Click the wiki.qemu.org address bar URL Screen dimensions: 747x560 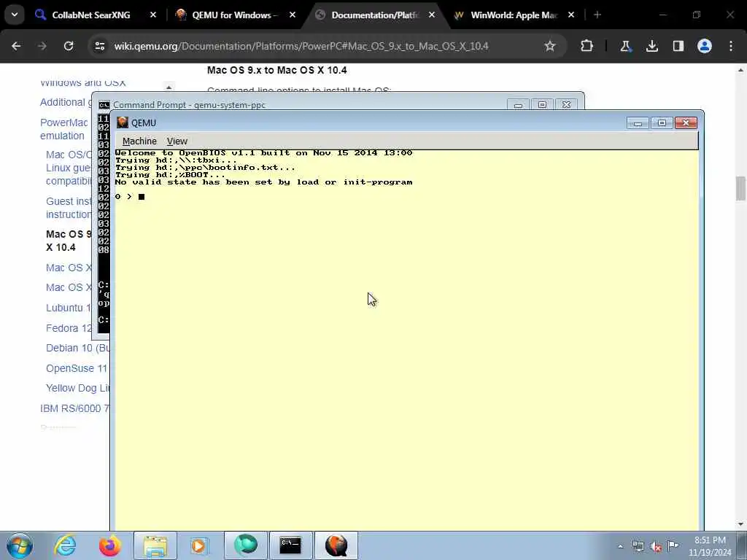pyautogui.click(x=301, y=46)
